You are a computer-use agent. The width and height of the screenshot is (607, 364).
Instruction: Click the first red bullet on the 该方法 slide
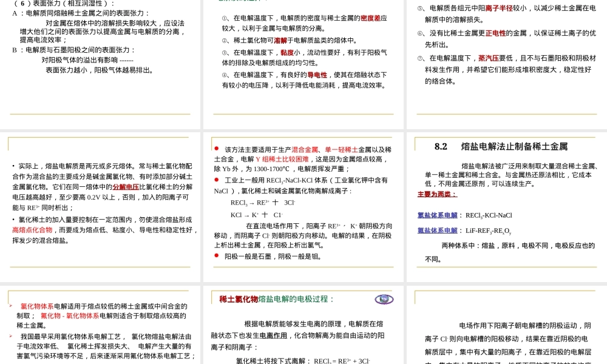pyautogui.click(x=217, y=149)
